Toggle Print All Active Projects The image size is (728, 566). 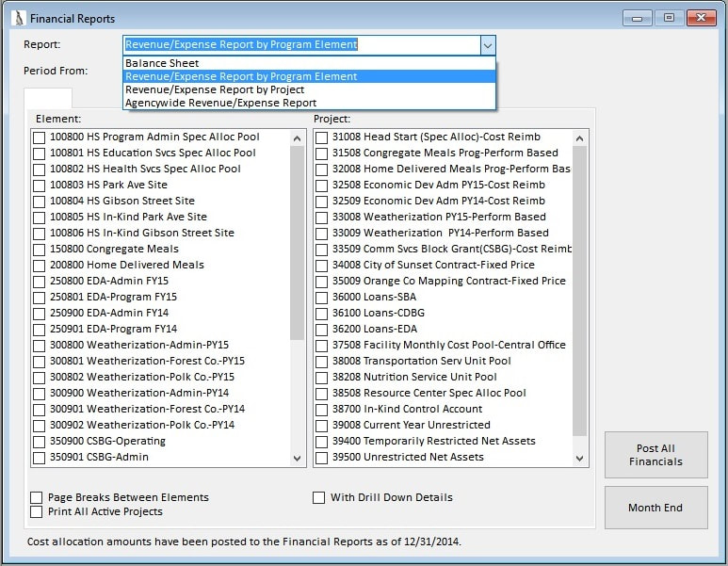[36, 511]
